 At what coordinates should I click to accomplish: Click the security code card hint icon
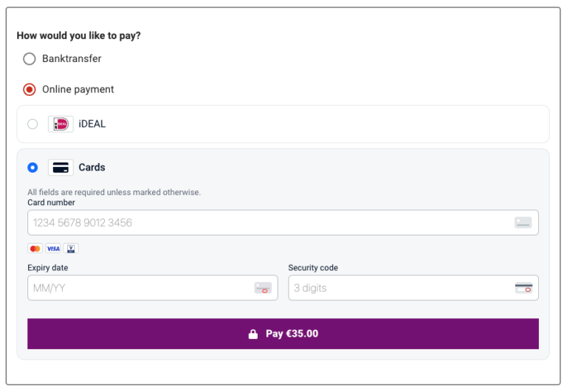coord(523,288)
